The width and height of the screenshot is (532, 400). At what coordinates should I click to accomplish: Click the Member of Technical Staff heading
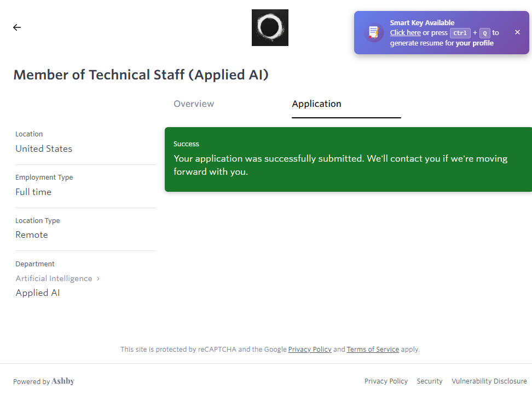point(141,75)
